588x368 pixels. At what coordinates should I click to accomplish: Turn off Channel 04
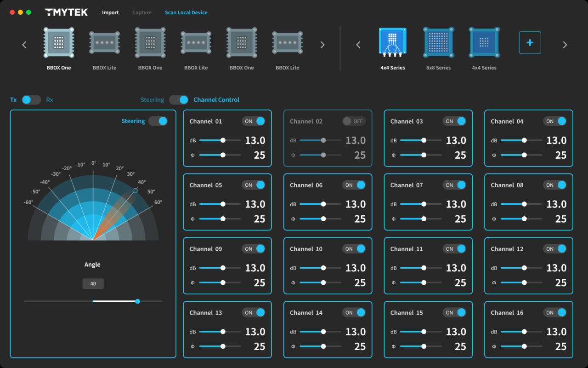(x=555, y=121)
